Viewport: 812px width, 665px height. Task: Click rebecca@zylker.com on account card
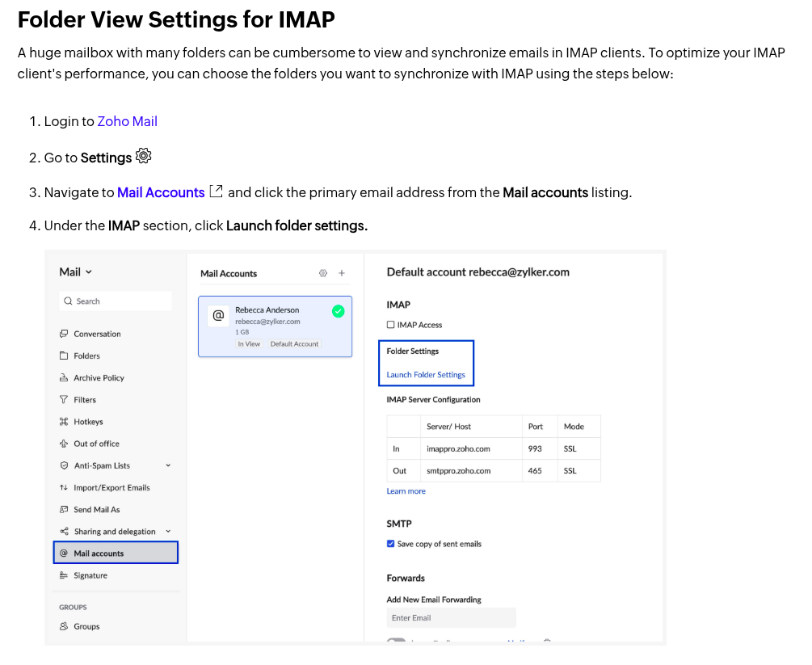[x=267, y=322]
